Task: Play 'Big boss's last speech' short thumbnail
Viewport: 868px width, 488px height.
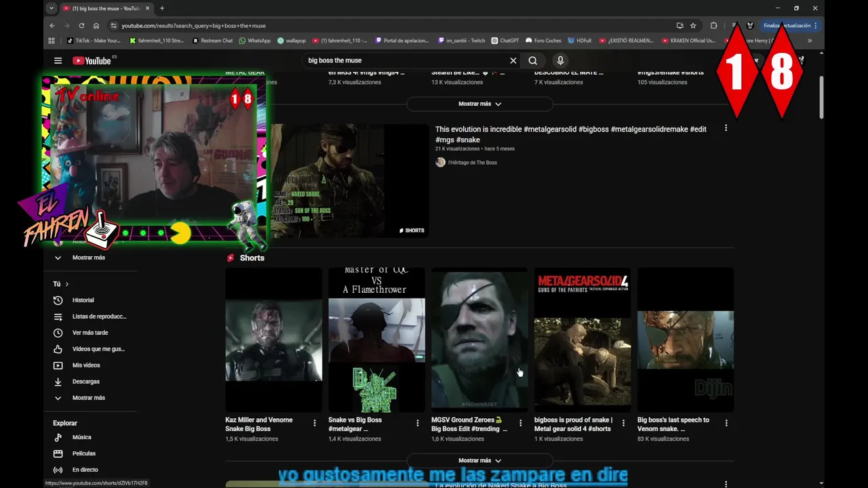Action: 686,340
